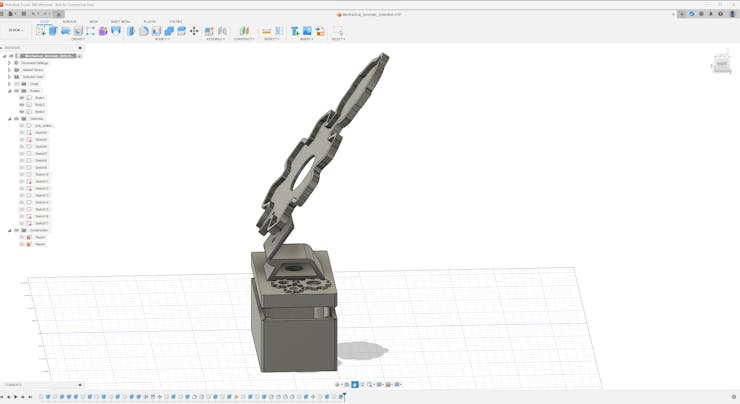Click the New Joint icon in Assemble
Image resolution: width=740 pixels, height=404 pixels.
point(209,31)
